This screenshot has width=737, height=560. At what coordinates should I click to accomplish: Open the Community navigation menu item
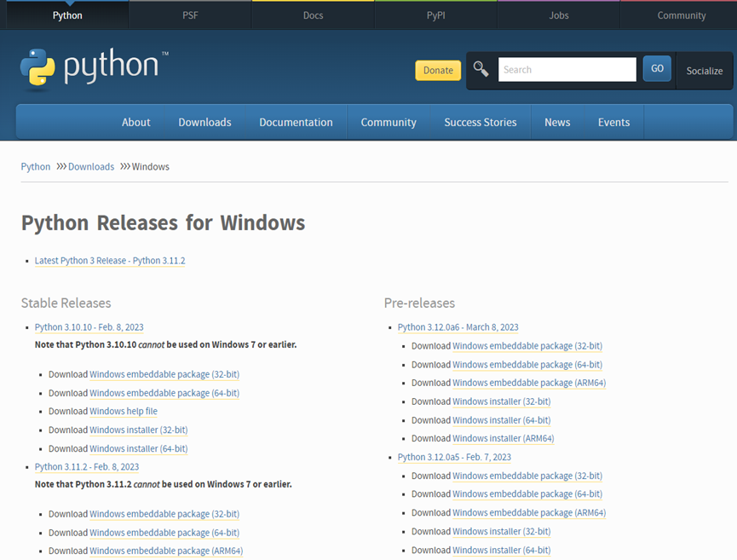389,122
